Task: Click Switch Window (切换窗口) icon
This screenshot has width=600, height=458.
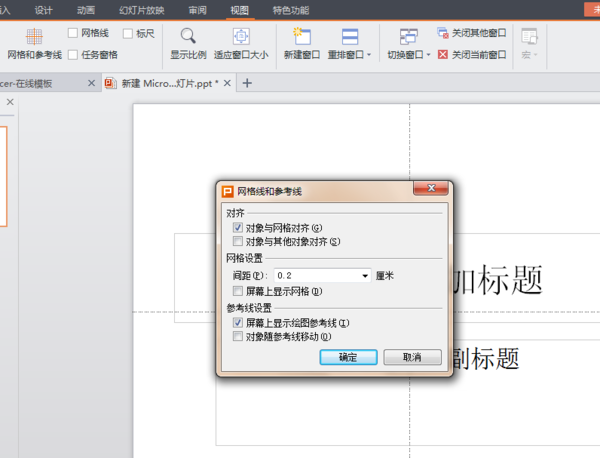Action: [x=408, y=37]
